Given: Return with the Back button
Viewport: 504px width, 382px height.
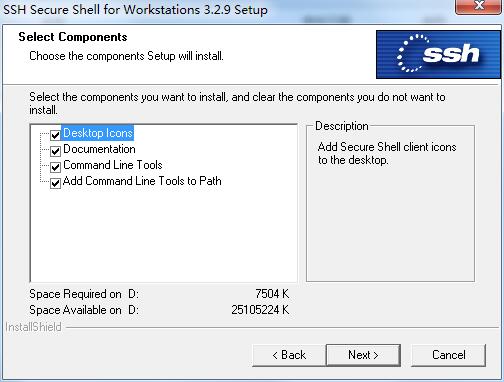Looking at the screenshot, I should coord(289,355).
